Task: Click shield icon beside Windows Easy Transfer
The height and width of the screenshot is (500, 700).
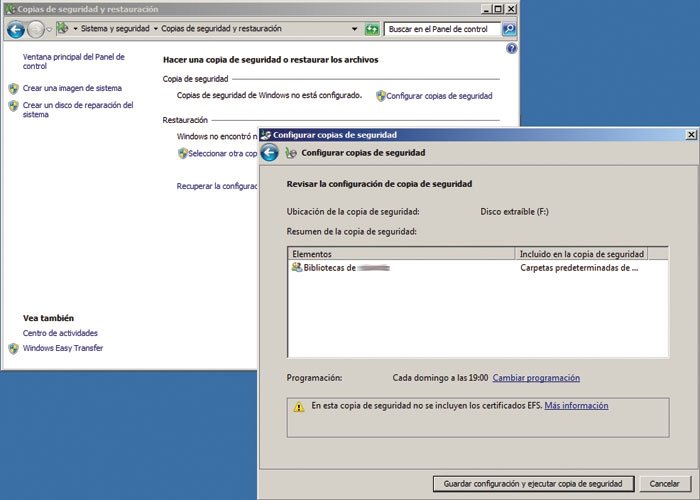Action: click(x=13, y=349)
